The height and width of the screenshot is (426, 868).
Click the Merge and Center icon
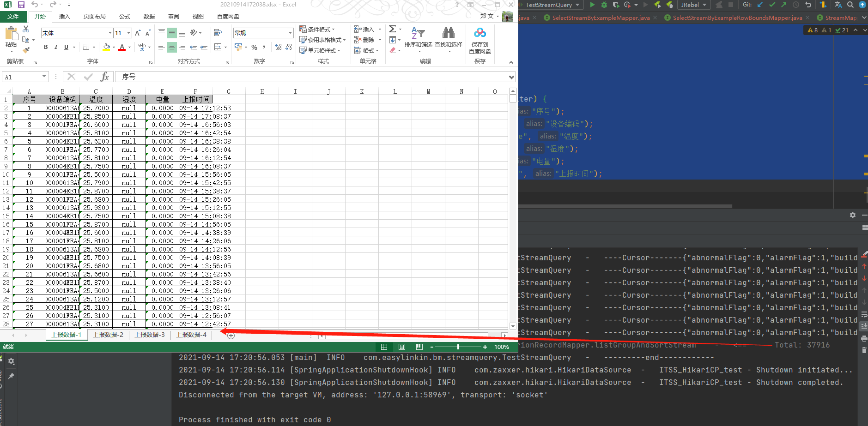tap(218, 47)
